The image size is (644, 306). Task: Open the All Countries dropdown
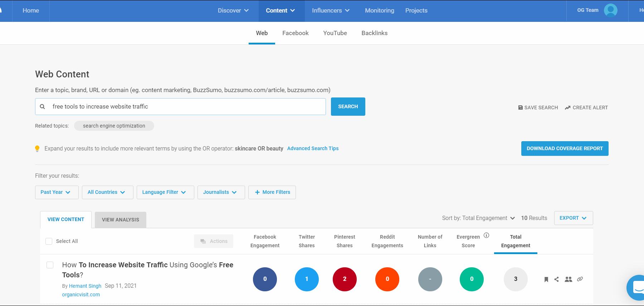pyautogui.click(x=107, y=192)
